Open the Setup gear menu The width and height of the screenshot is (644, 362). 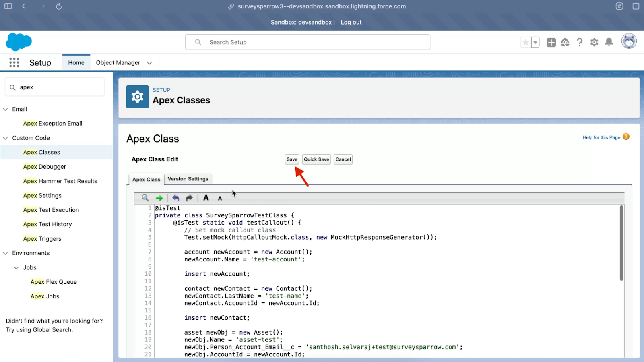594,42
